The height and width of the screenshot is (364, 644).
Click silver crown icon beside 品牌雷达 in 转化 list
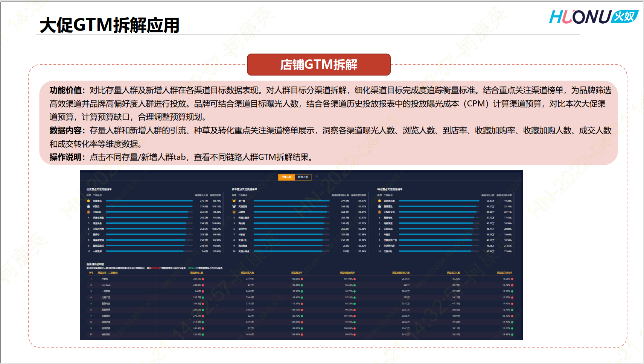[x=379, y=206]
